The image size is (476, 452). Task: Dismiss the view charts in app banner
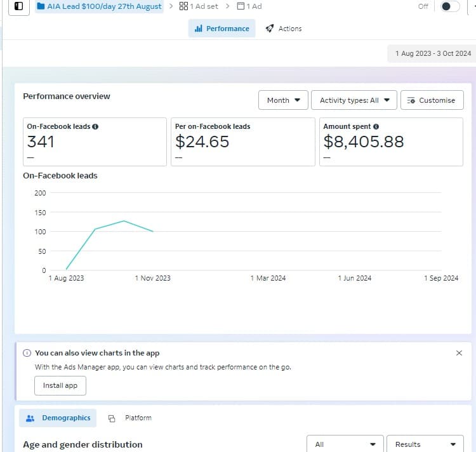pyautogui.click(x=459, y=353)
